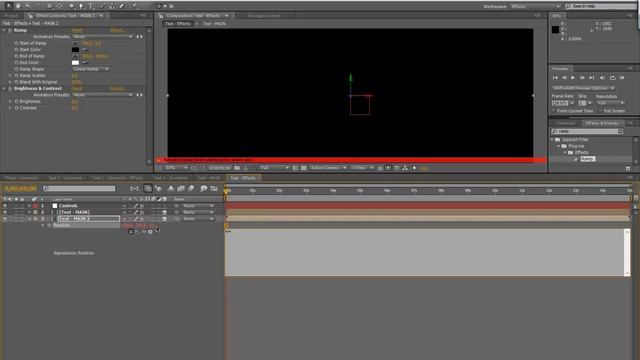
Task: Switch to the Project panel tab
Action: [11, 16]
